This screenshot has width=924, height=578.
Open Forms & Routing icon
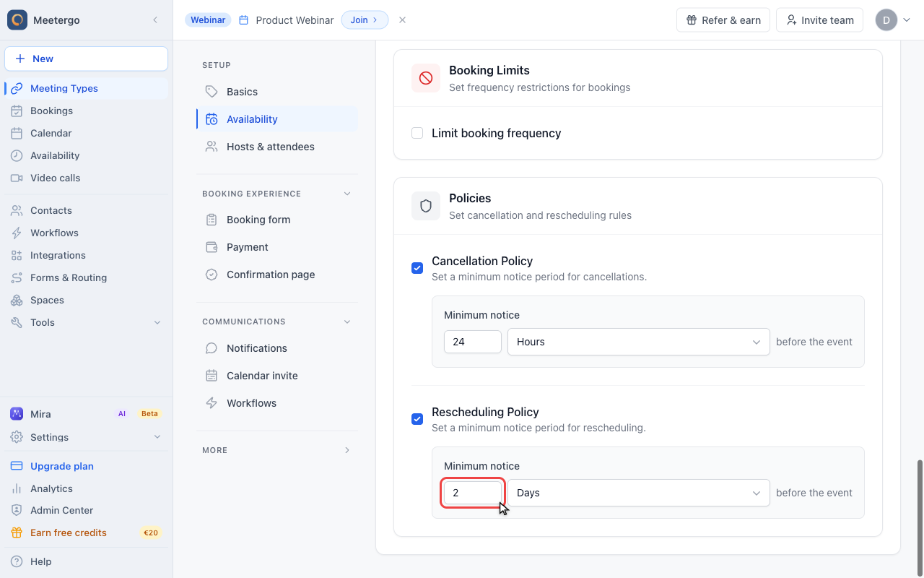[x=17, y=277]
